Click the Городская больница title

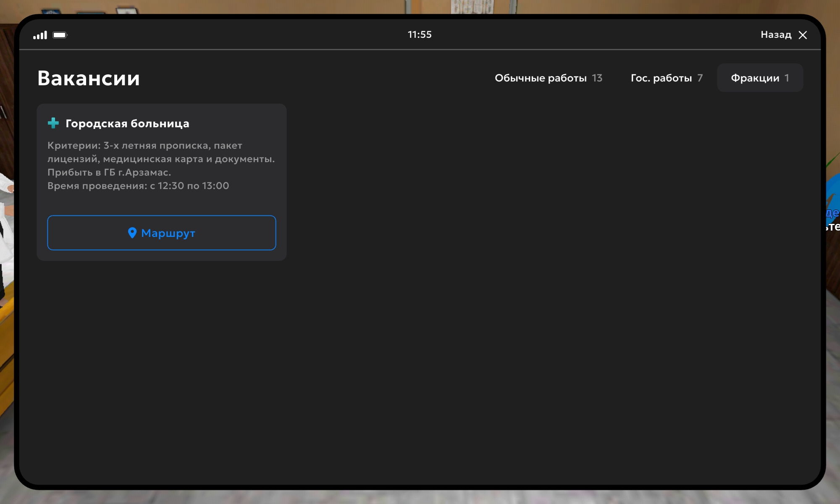coord(127,123)
